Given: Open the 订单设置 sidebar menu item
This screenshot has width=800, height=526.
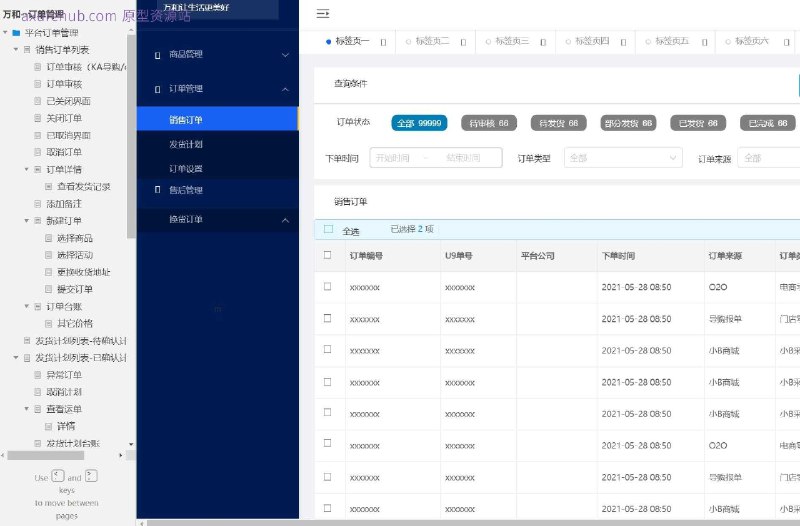Looking at the screenshot, I should pos(217,168).
